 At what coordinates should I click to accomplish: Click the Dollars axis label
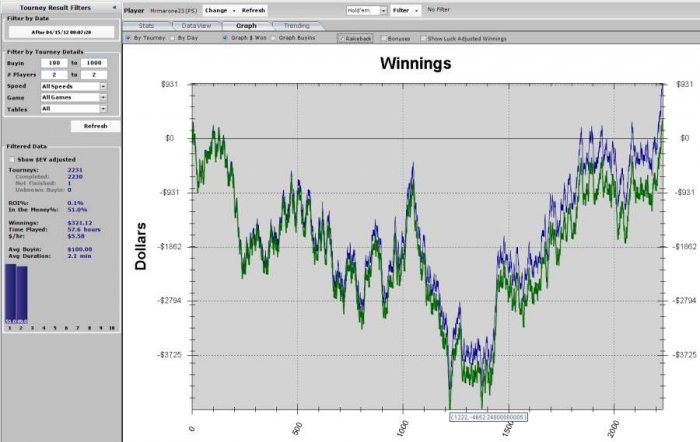[x=140, y=246]
